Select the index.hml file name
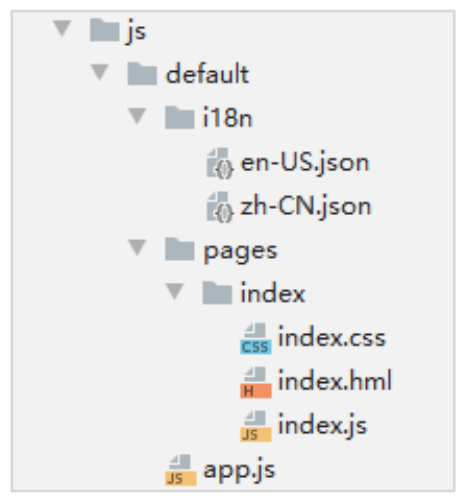 point(335,380)
